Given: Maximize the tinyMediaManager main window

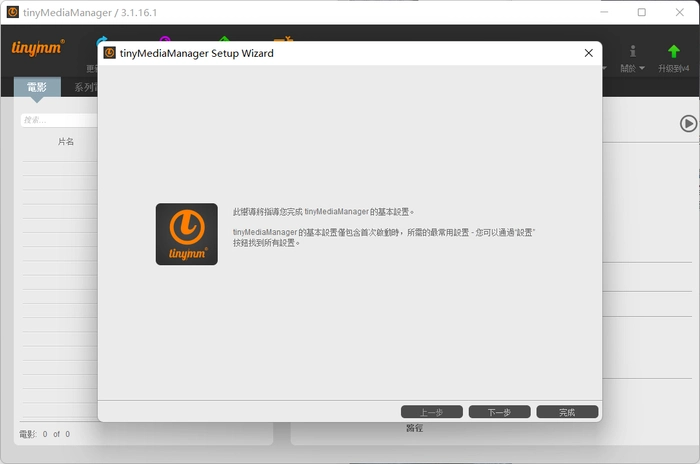Looking at the screenshot, I should pos(642,12).
